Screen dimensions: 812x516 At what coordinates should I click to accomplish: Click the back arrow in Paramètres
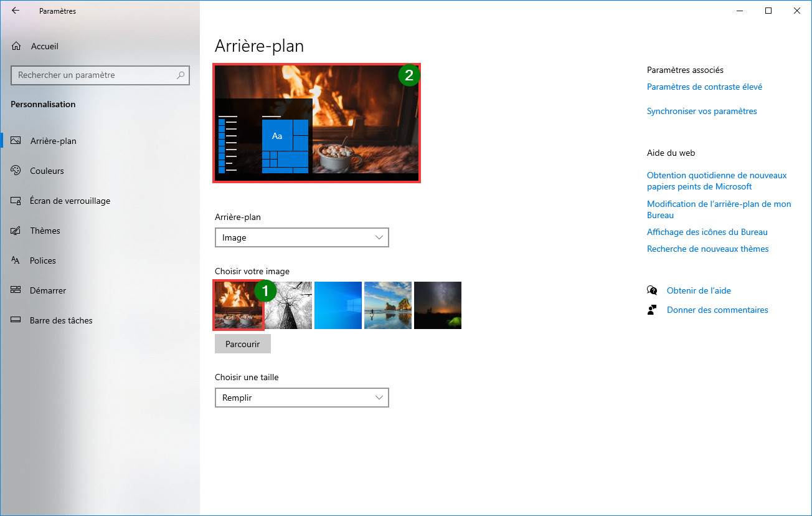click(16, 11)
